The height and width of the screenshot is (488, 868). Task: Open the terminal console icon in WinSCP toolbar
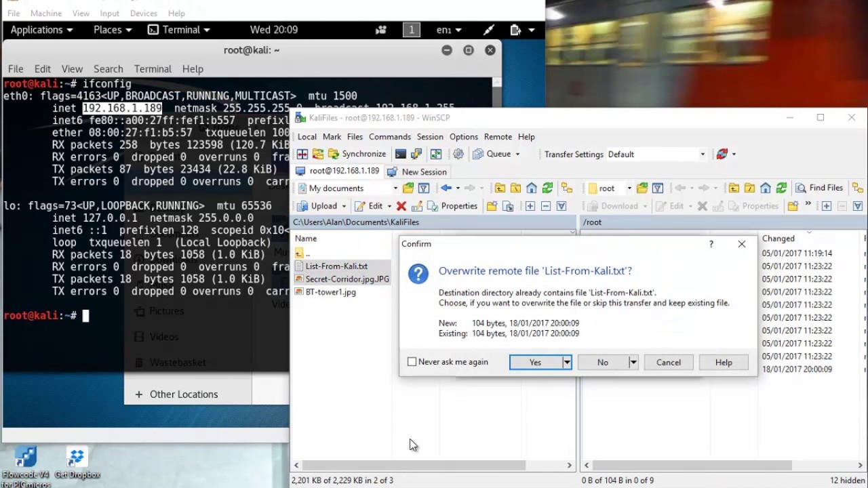401,154
